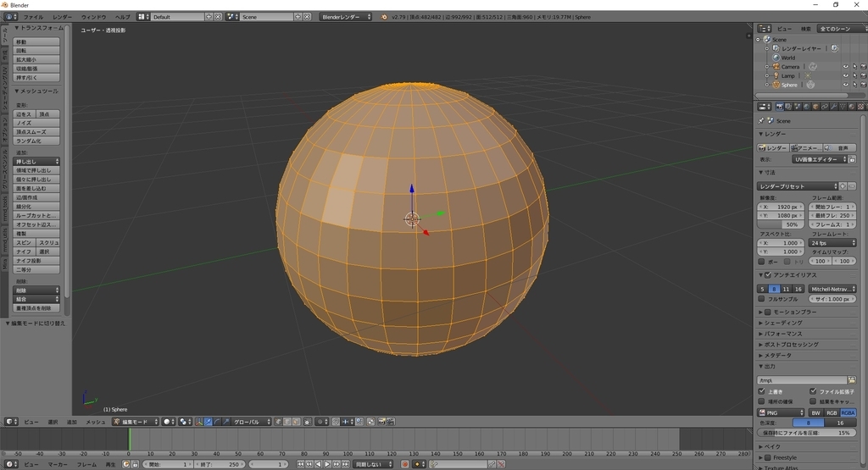Click the 細分化 button
The height and width of the screenshot is (470, 868).
click(x=36, y=207)
